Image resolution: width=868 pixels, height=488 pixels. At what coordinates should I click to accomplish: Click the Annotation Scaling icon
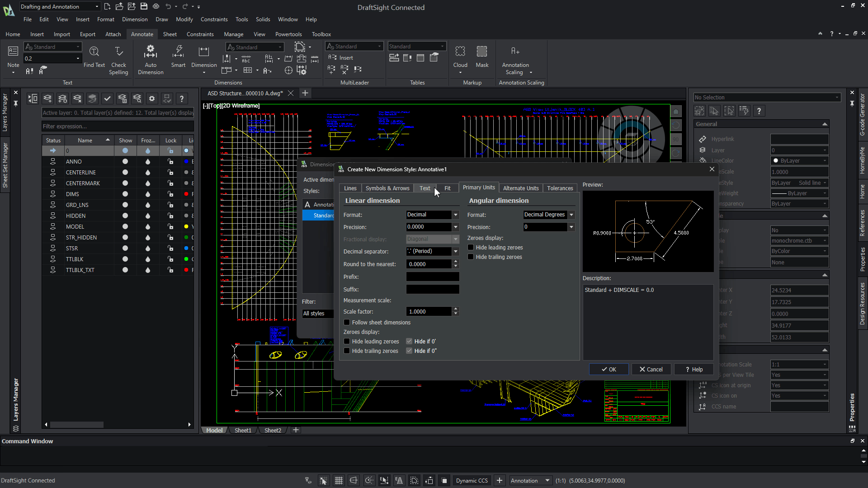(515, 52)
